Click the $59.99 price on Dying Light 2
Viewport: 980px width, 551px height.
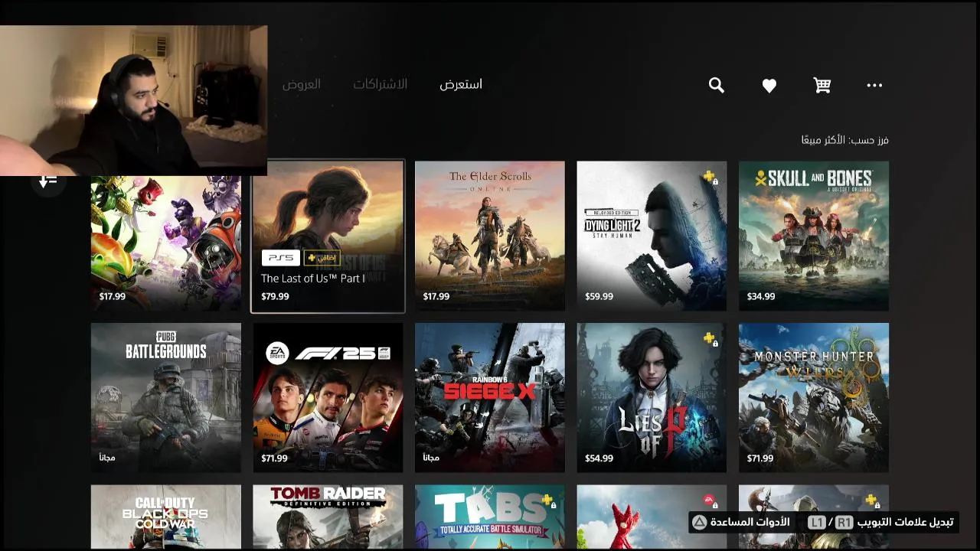pyautogui.click(x=599, y=297)
